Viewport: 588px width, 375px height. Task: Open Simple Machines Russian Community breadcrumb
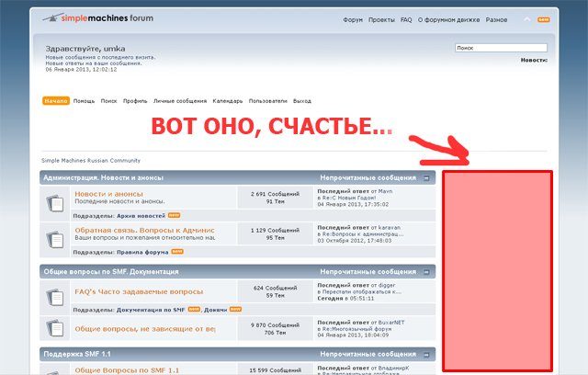click(x=91, y=161)
